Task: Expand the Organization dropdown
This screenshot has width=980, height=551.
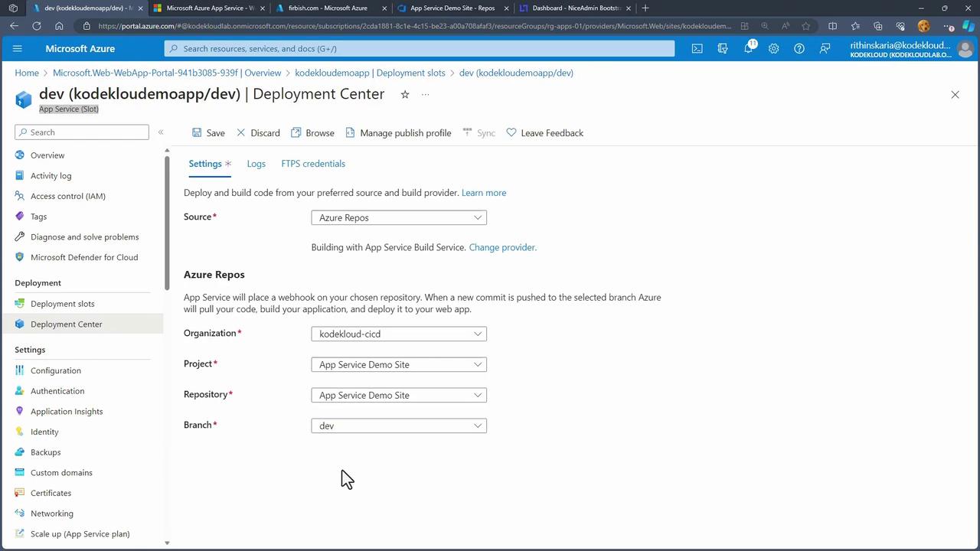Action: (399, 334)
